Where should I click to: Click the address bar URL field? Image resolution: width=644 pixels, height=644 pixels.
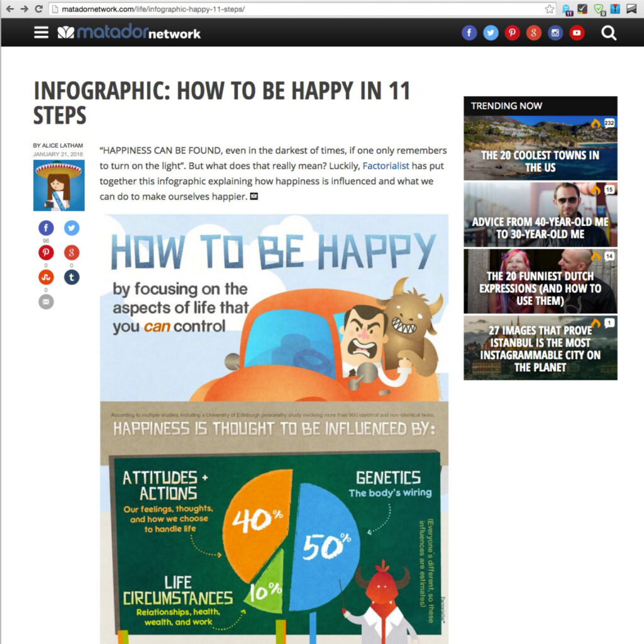point(283,9)
